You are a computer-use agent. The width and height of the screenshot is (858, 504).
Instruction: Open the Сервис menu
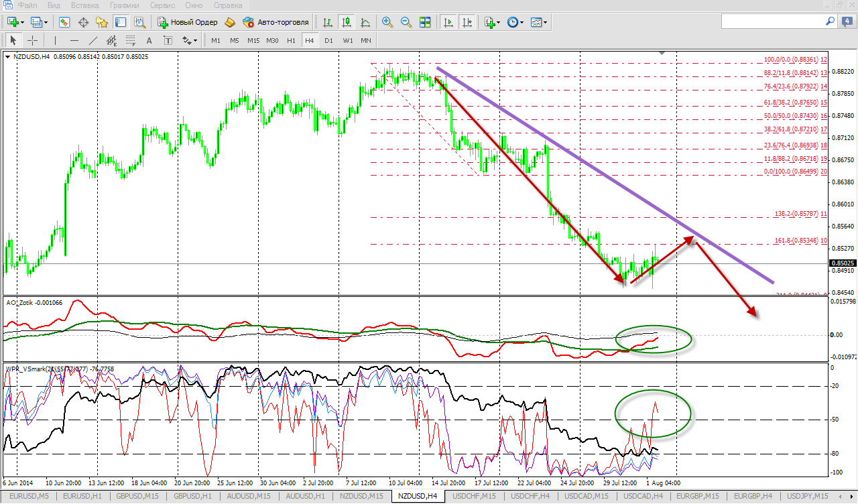162,5
